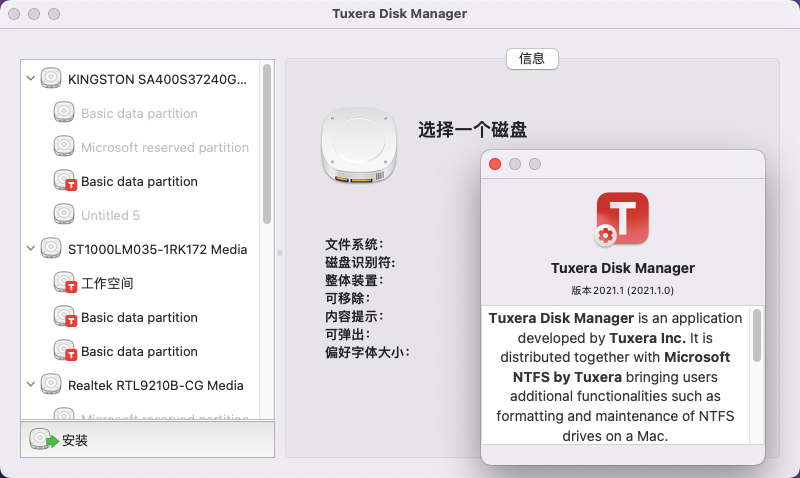800x478 pixels.
Task: Click the Microsoft reserved partition icon under KINGSTON
Action: 64,146
